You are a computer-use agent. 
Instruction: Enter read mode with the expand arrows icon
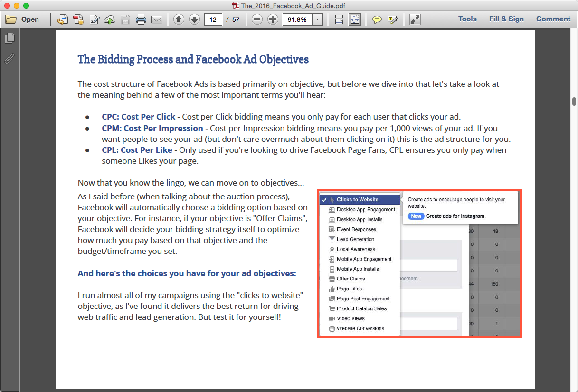point(415,19)
